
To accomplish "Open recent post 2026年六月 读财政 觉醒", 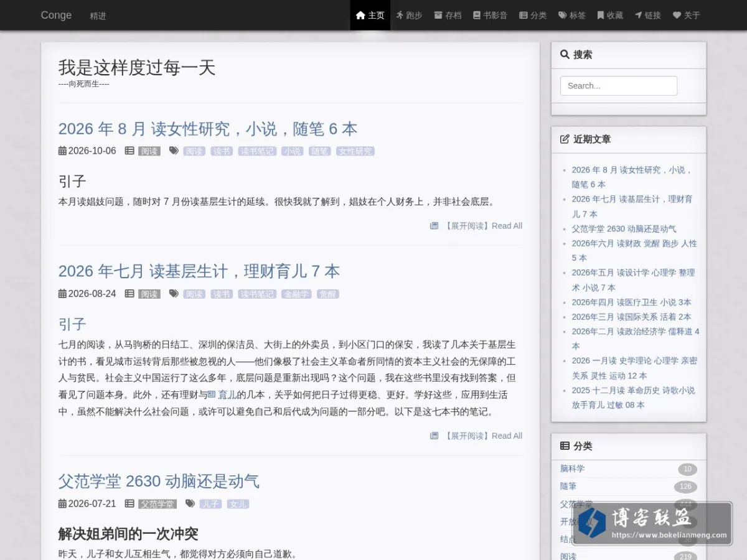I will (x=634, y=250).
